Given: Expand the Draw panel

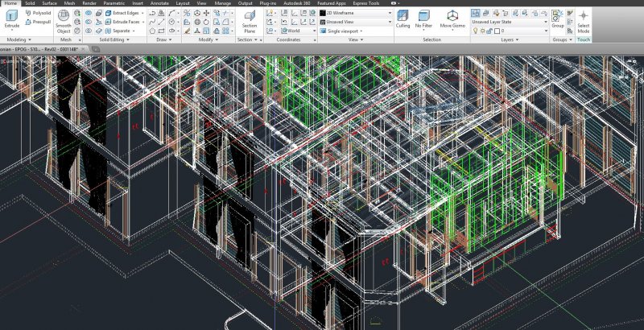Looking at the screenshot, I should (x=164, y=39).
